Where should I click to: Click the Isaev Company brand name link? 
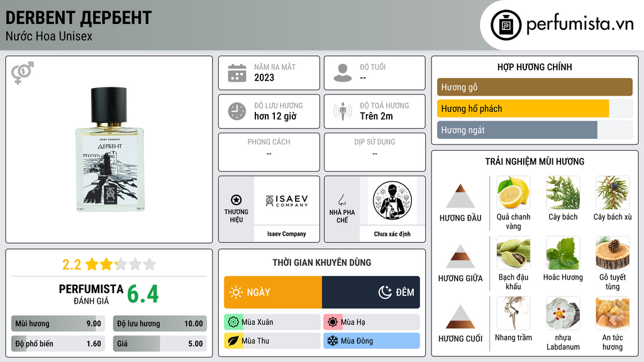pos(287,234)
